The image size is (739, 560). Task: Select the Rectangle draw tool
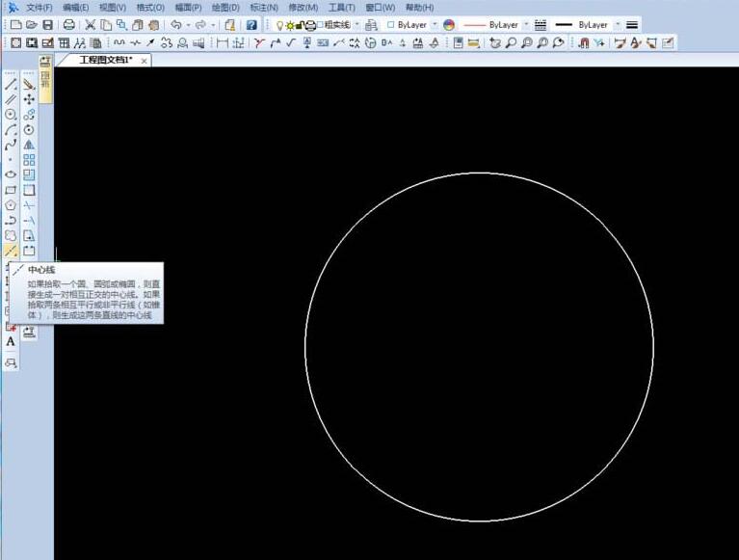pos(11,190)
